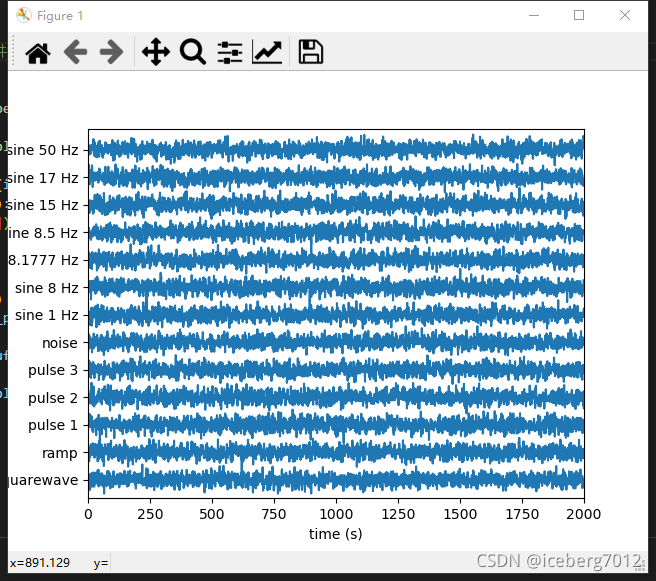Screen dimensions: 656x581
Task: Open Configure subplots sliders icon
Action: click(x=230, y=53)
